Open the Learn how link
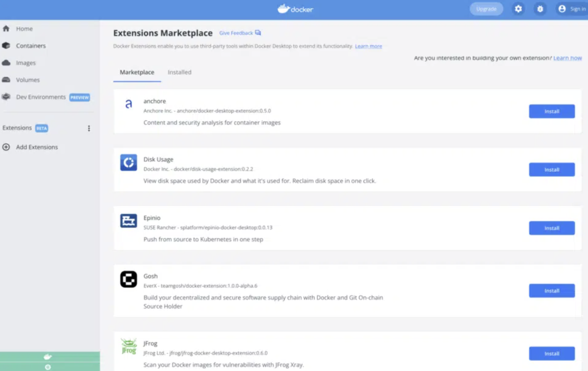 click(x=567, y=58)
